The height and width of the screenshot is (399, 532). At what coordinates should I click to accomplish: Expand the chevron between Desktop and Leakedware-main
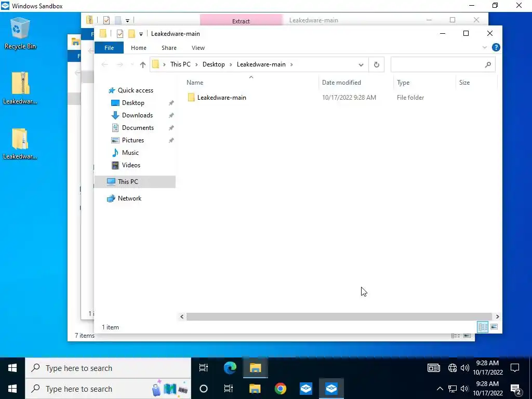click(x=231, y=64)
